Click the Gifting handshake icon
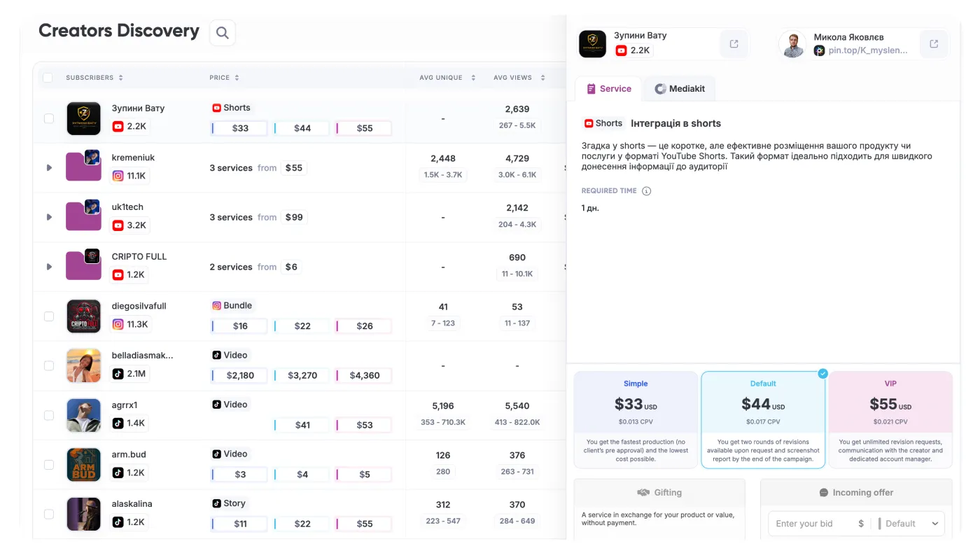This screenshot has width=980, height=560. click(643, 492)
